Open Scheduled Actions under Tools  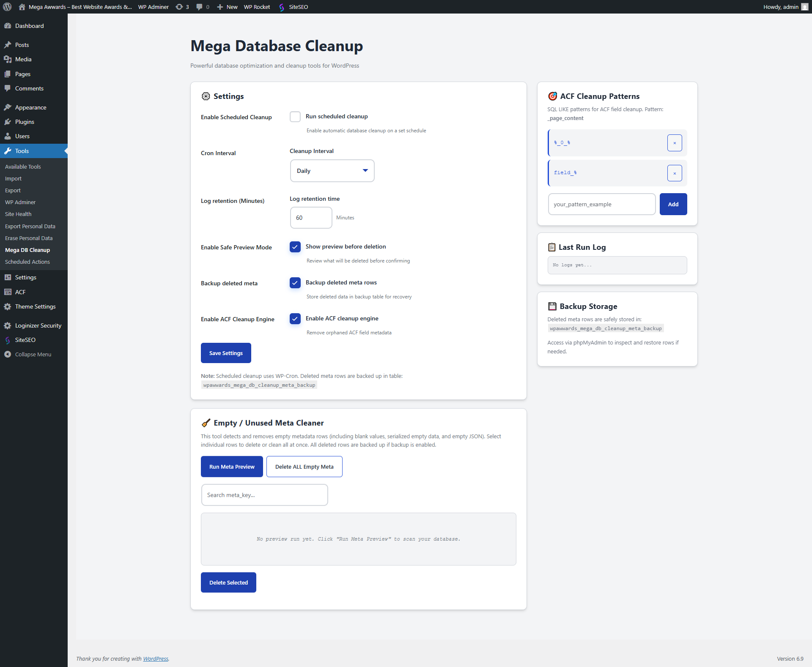click(27, 262)
